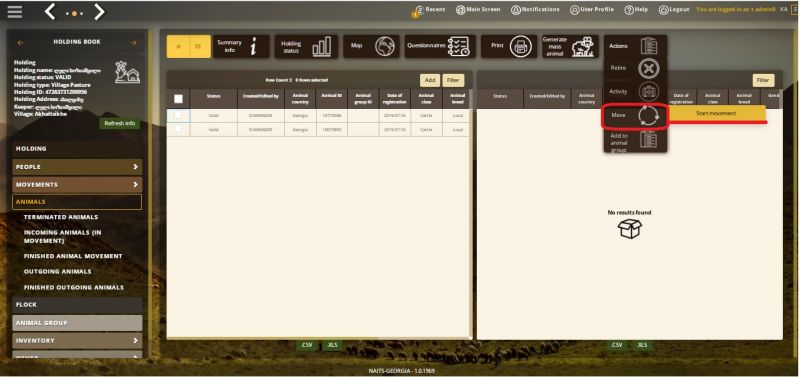Image resolution: width=800 pixels, height=377 pixels.
Task: Open Summary info
Action: 241,46
